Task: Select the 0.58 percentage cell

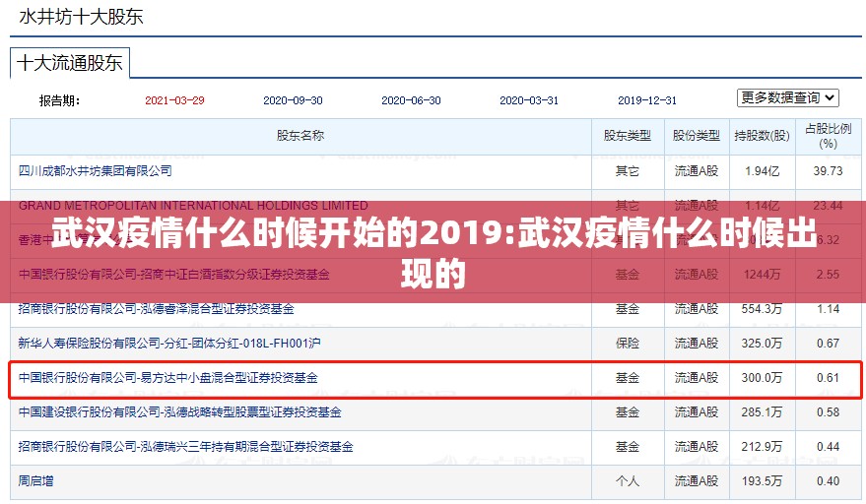Action: pos(828,412)
